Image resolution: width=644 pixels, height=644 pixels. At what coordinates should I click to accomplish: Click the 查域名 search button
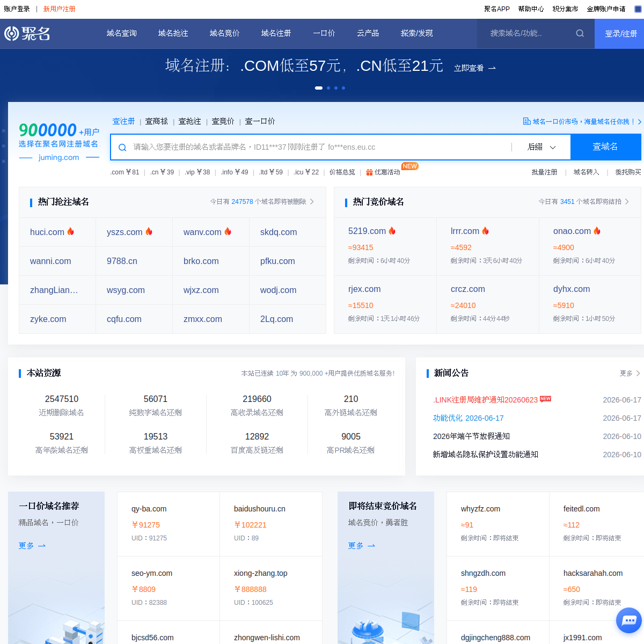coord(605,147)
